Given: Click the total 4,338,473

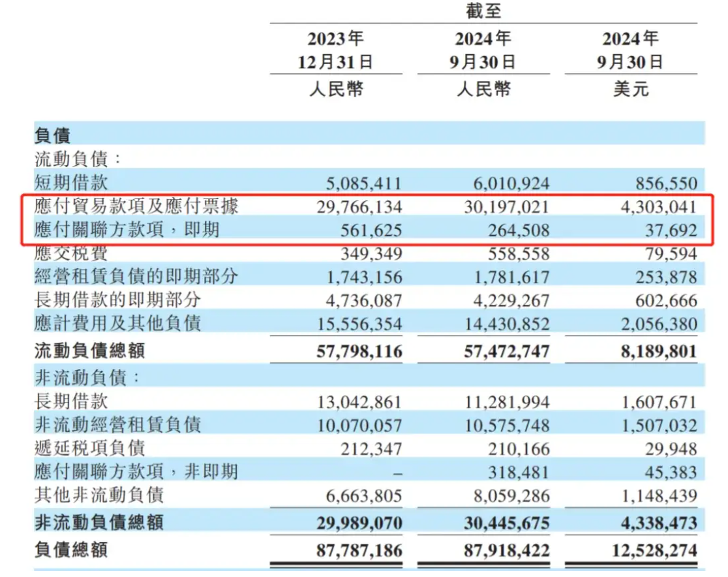Looking at the screenshot, I should [x=659, y=523].
